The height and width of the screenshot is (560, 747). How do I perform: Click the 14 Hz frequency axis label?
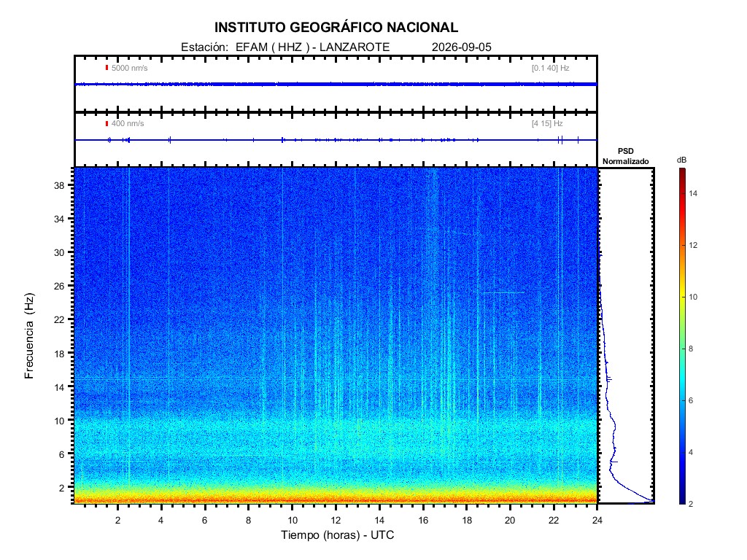click(59, 388)
